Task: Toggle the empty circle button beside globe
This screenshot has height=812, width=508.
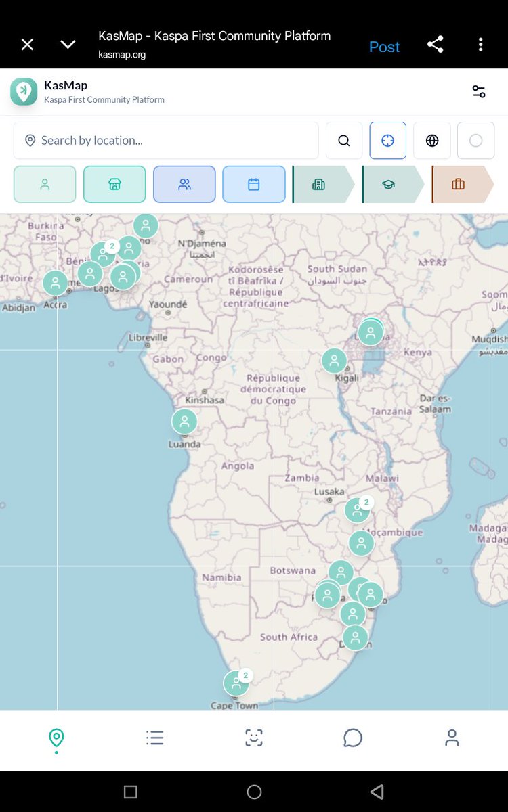Action: pyautogui.click(x=476, y=141)
